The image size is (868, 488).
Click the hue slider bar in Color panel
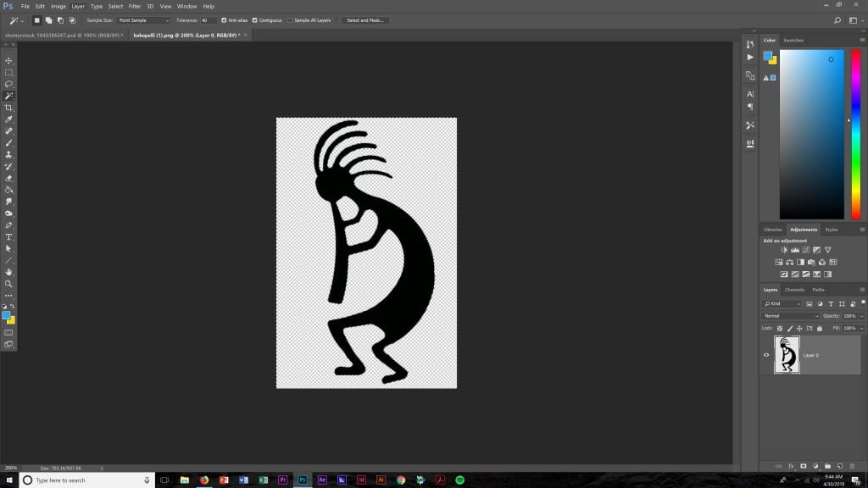pyautogui.click(x=856, y=135)
